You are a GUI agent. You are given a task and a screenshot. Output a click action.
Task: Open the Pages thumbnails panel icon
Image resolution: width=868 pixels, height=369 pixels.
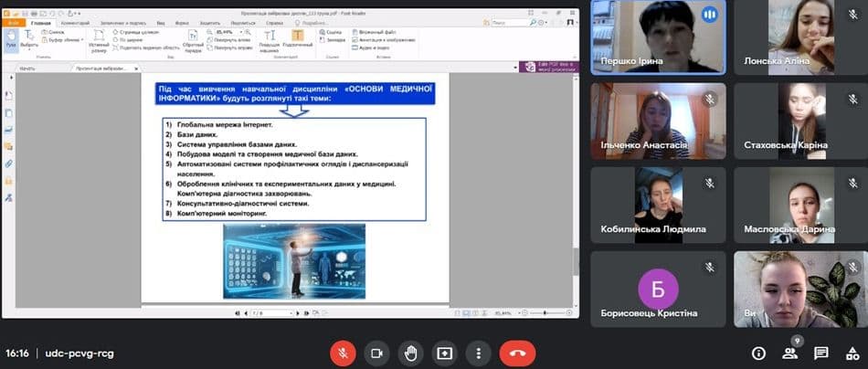point(8,112)
